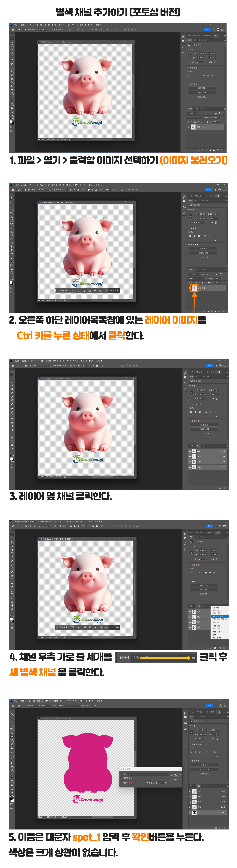The width and height of the screenshot is (237, 868).
Task: Select Move tool in step 1 screenshot
Action: click(12, 38)
